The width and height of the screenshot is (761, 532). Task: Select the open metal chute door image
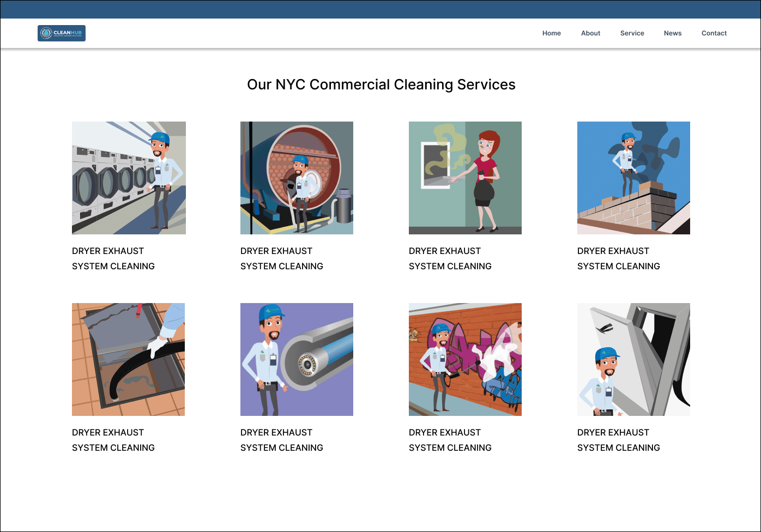tap(633, 359)
